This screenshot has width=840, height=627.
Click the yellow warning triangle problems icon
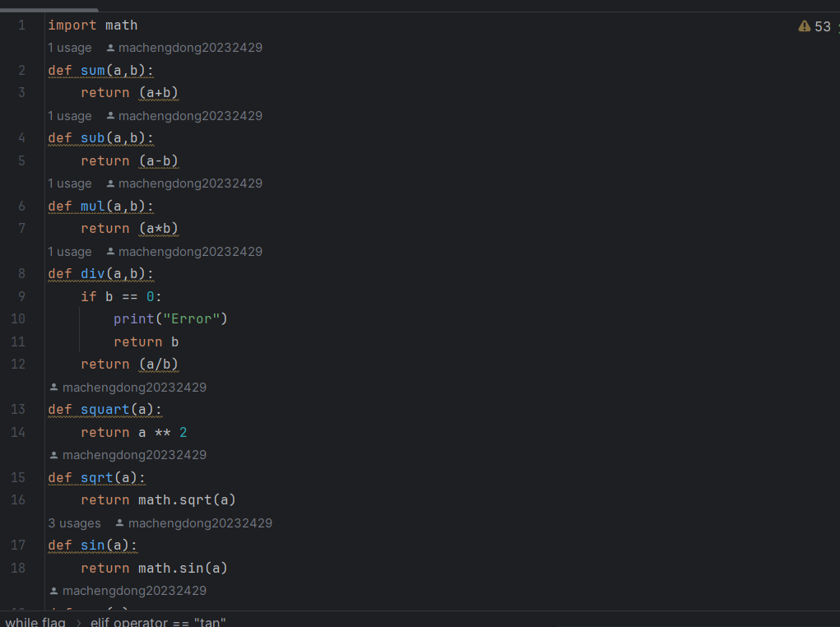point(805,26)
